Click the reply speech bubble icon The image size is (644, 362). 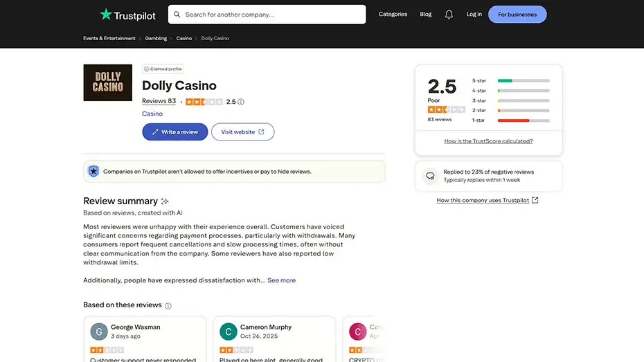(x=430, y=176)
